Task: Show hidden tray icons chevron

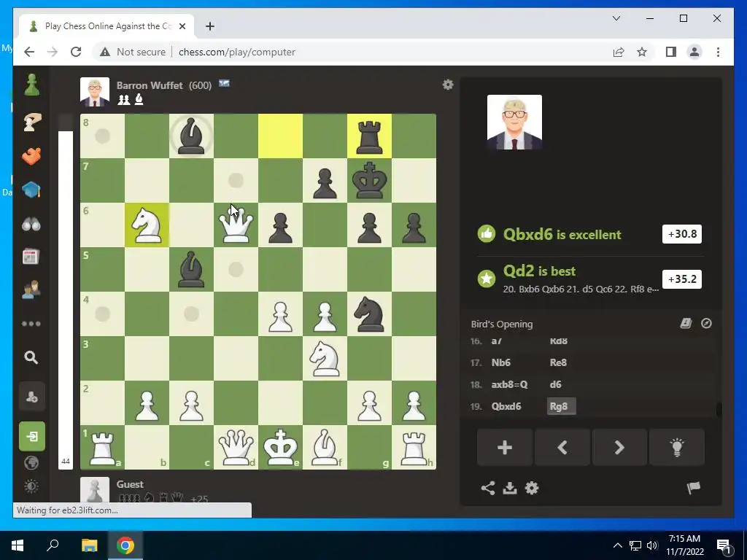Action: click(617, 545)
